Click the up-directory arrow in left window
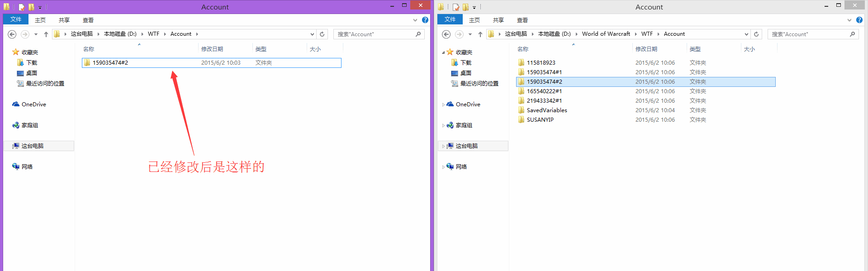This screenshot has height=271, width=868. [46, 34]
